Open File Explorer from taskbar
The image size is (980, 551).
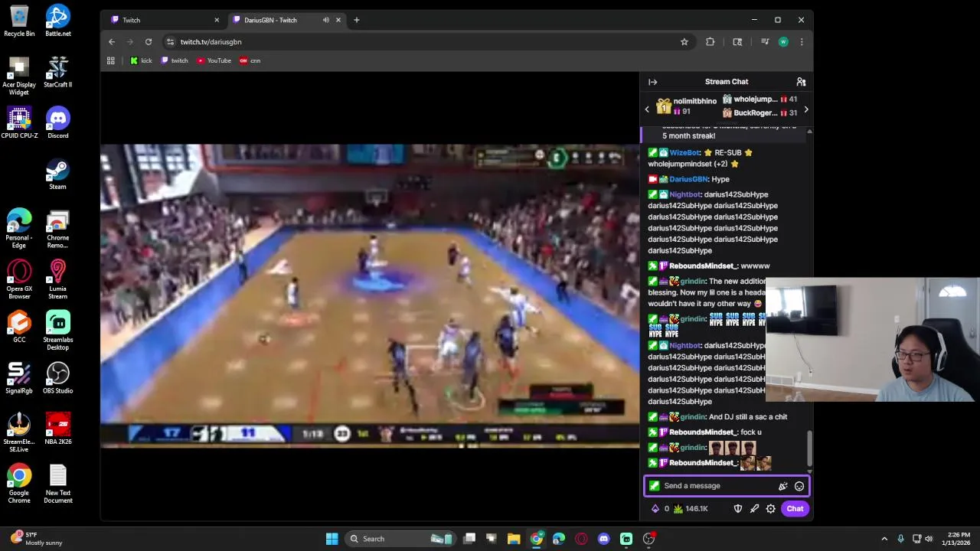(x=514, y=539)
